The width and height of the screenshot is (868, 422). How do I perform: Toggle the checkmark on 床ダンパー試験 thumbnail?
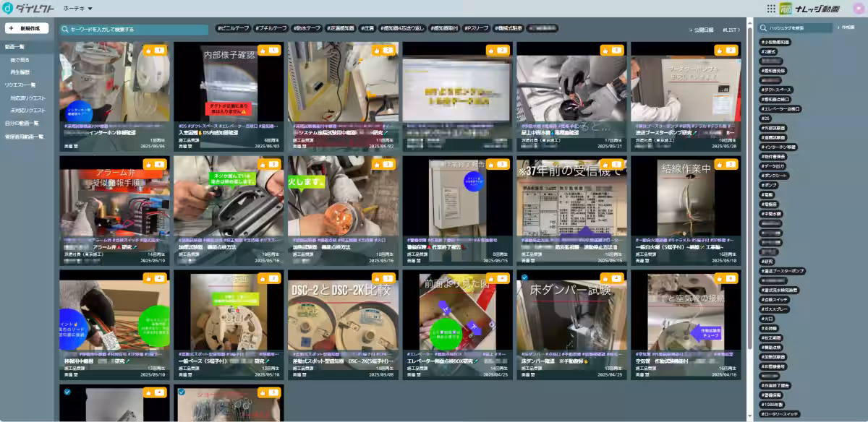[x=524, y=277]
